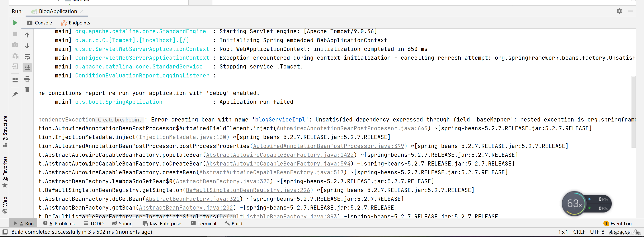Screen dimensions: 644x237
Task: Clear console with trash icon
Action: coord(27,89)
